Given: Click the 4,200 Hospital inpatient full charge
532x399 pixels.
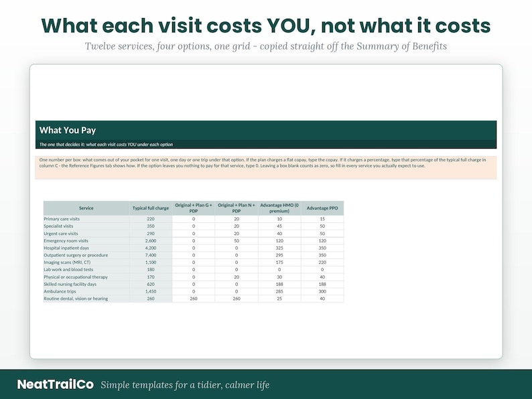Looking at the screenshot, I should tap(151, 248).
